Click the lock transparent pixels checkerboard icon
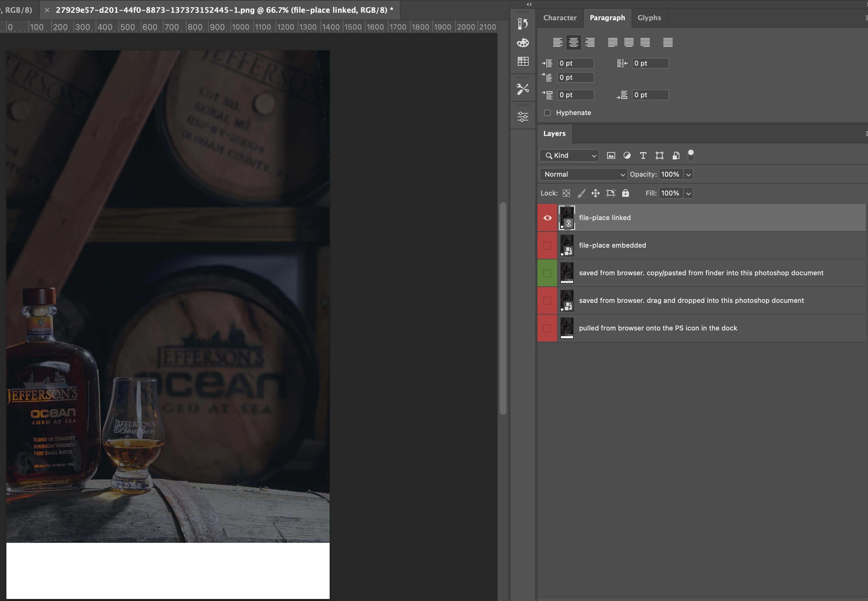 (x=566, y=193)
